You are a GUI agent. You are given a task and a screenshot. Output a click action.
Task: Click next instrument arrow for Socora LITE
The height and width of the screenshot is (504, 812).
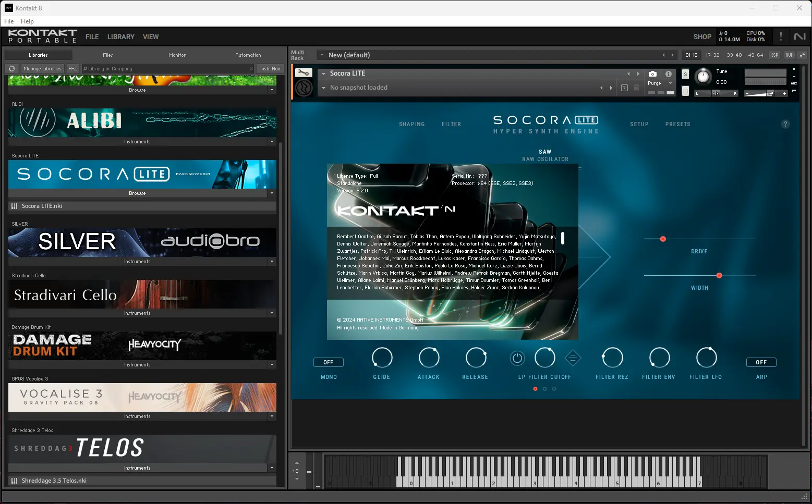coord(638,73)
